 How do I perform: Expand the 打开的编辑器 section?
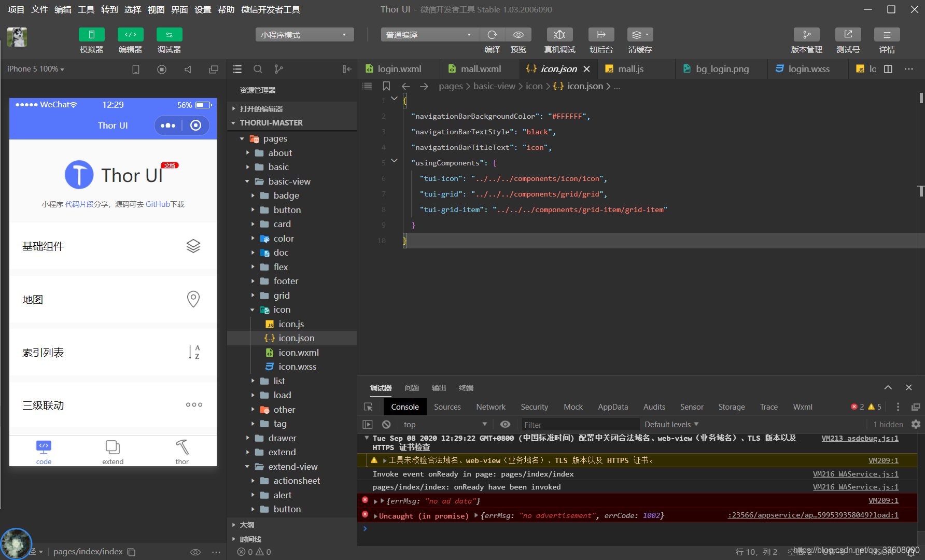click(292, 109)
